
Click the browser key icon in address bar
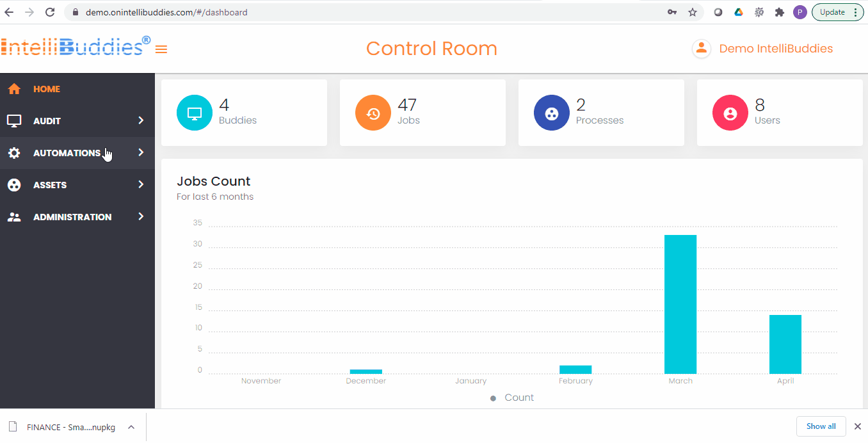(671, 12)
